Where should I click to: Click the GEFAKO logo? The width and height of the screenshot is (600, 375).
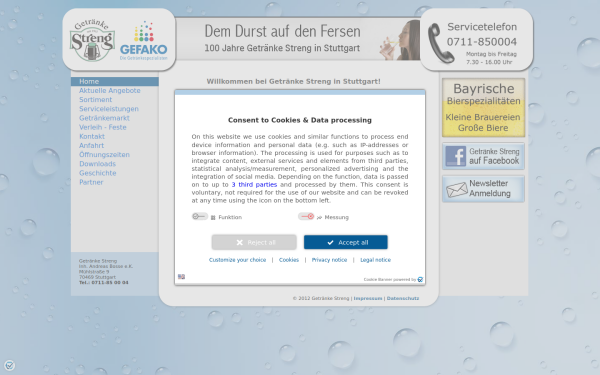click(x=143, y=41)
